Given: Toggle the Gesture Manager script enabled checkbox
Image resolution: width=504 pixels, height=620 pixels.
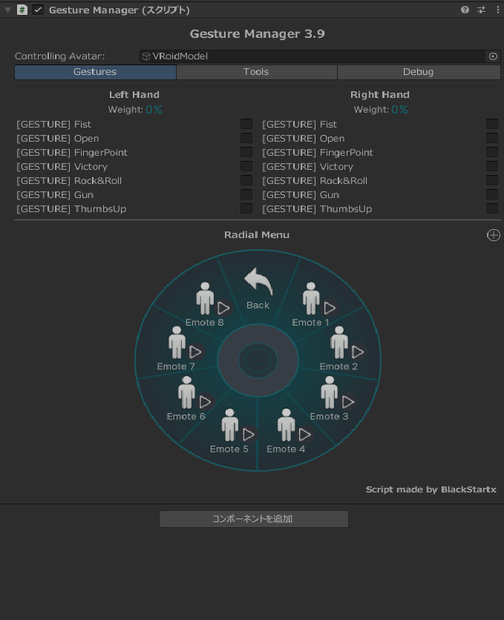Looking at the screenshot, I should 38,10.
